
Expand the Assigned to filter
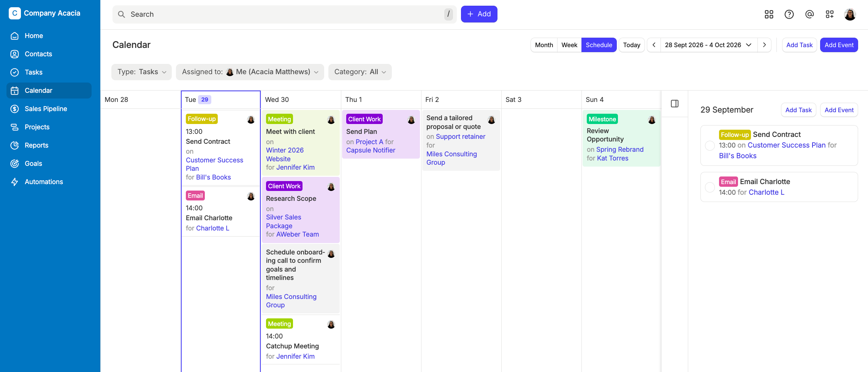pyautogui.click(x=250, y=72)
